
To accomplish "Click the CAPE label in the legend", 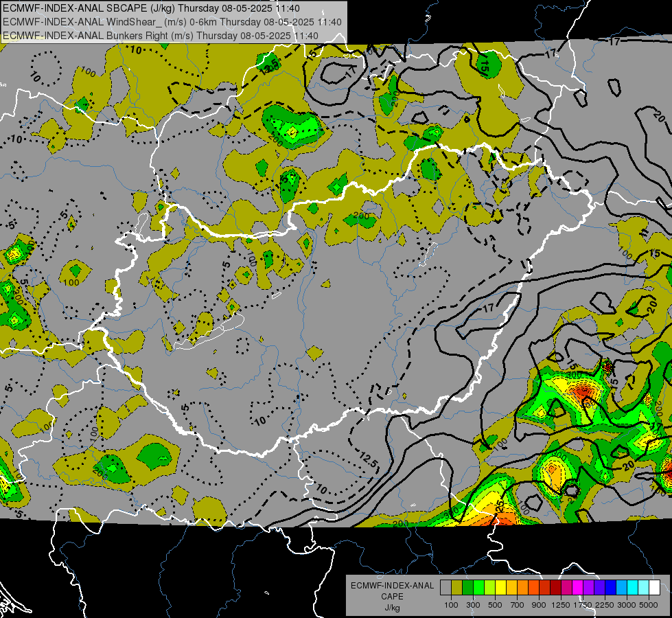I will coord(392,596).
